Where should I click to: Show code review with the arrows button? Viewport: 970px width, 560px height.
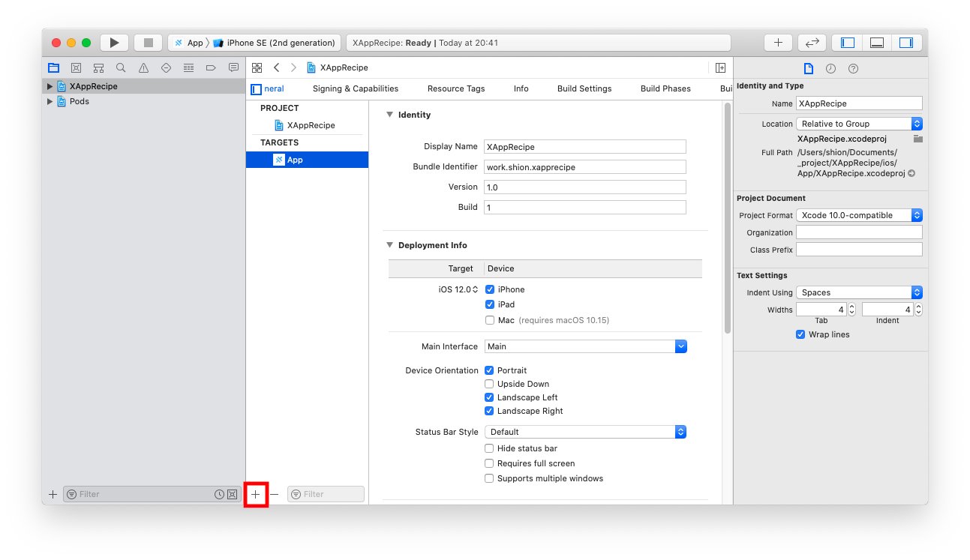pos(812,43)
